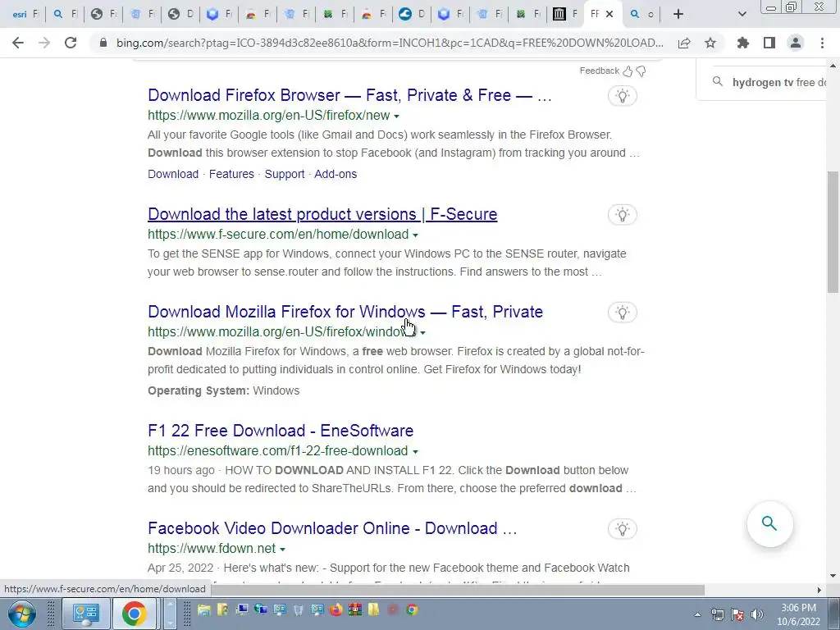This screenshot has width=840, height=630.
Task: Give thumbs-down feedback
Action: pos(641,71)
